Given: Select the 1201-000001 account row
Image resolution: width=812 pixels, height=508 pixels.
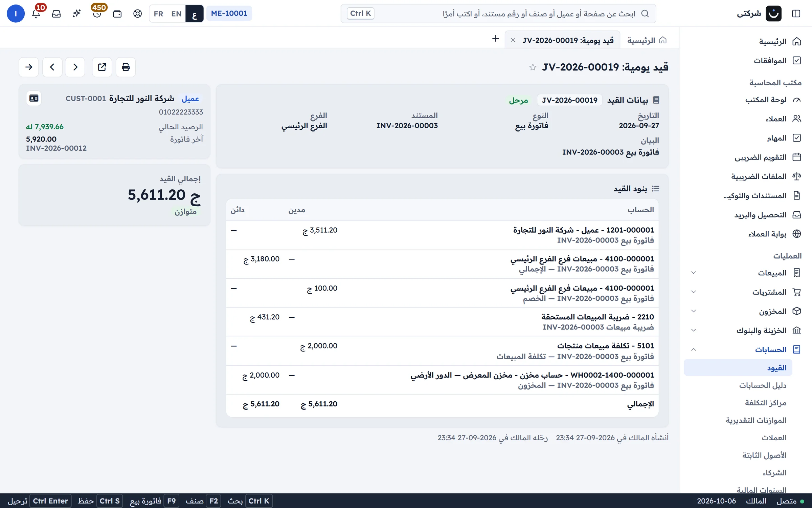Looking at the screenshot, I should pyautogui.click(x=442, y=235).
